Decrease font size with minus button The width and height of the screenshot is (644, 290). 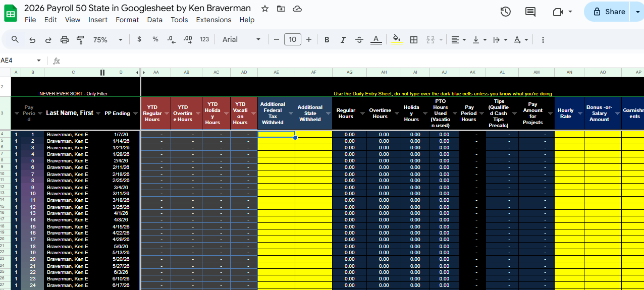click(x=277, y=39)
